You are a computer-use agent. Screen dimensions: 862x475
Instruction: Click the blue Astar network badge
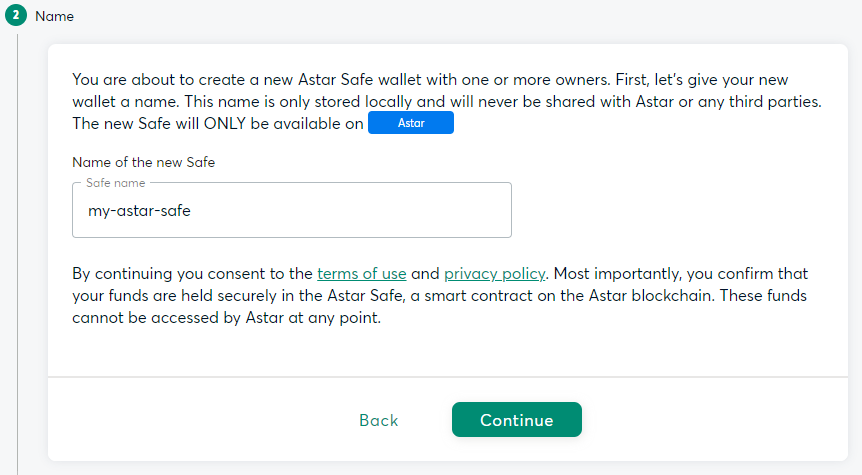click(411, 123)
